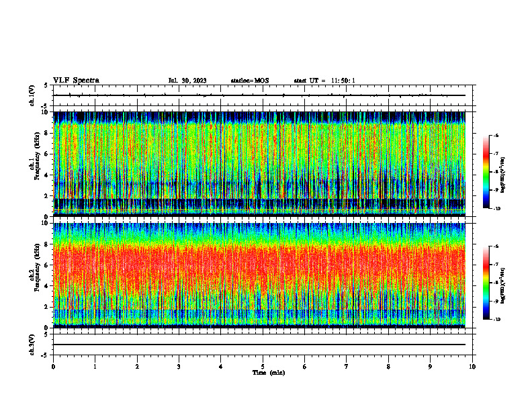The height and width of the screenshot is (411, 532).
Task: Click time axis tick label "5"
Action: (263, 367)
